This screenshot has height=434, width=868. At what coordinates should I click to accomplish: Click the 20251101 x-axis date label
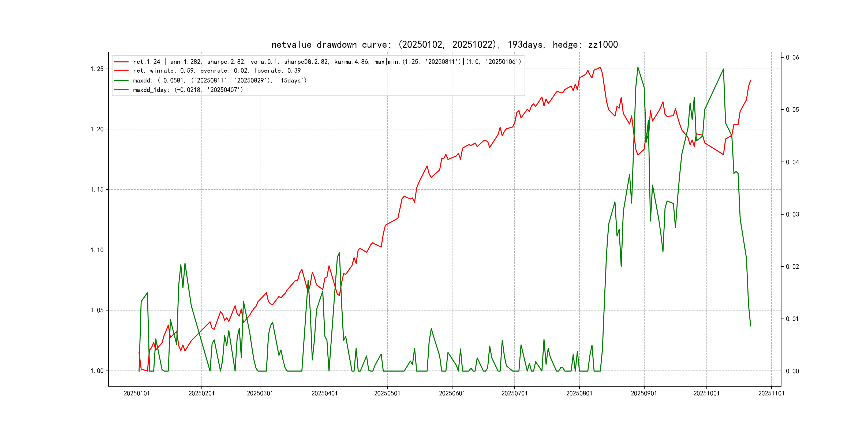point(771,393)
